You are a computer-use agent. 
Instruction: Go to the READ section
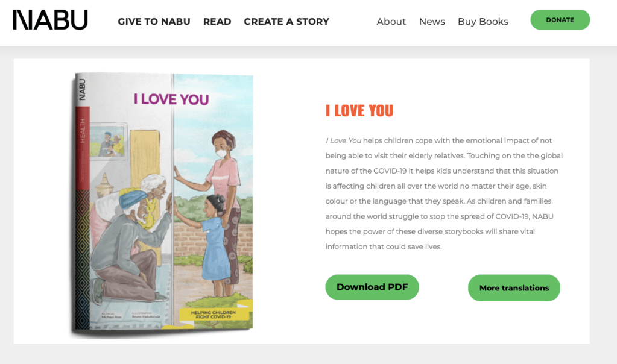point(217,22)
